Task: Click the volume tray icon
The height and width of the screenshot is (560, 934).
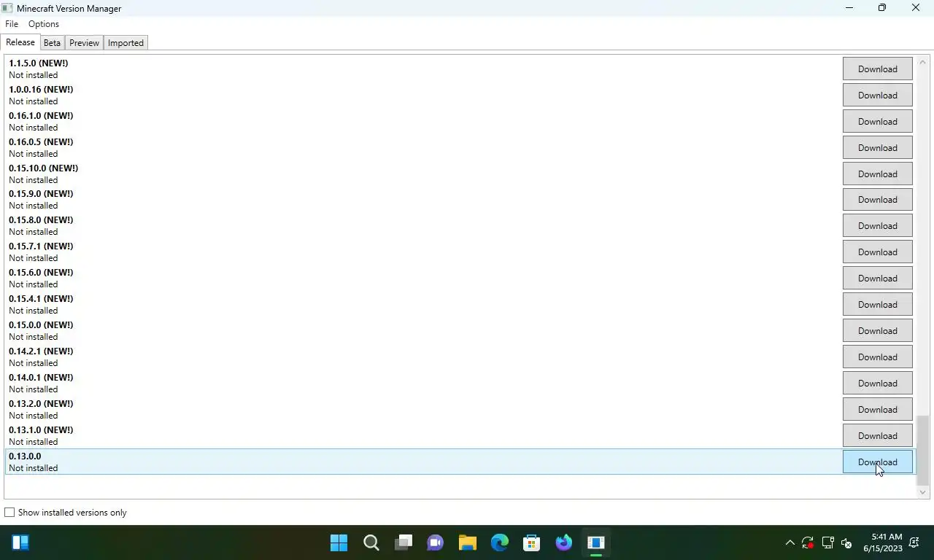Action: (x=846, y=542)
